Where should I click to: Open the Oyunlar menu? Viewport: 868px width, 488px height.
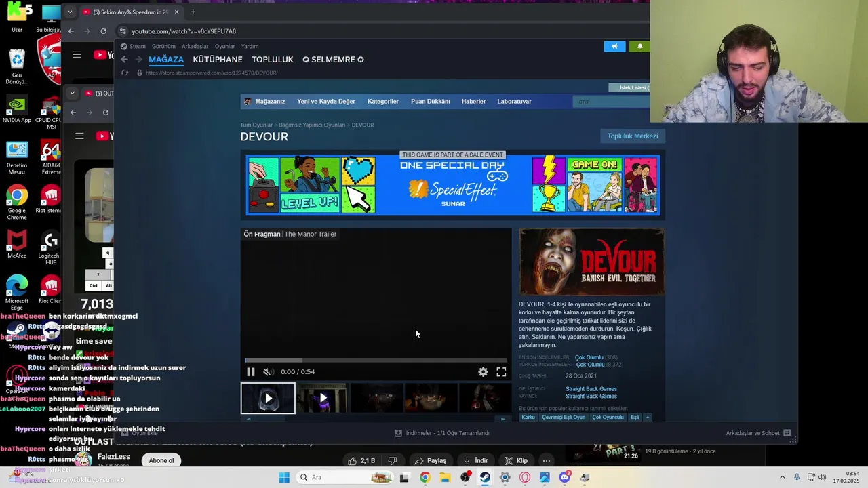pyautogui.click(x=224, y=46)
